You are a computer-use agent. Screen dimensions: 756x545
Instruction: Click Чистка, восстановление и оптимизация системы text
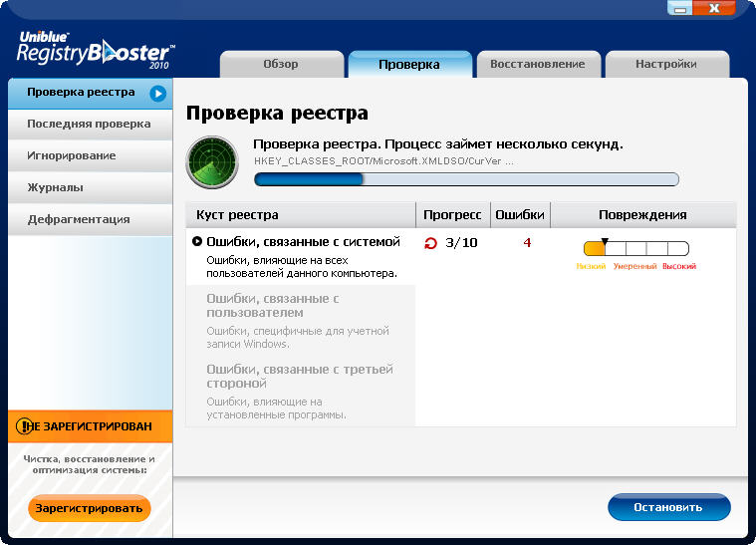point(90,464)
